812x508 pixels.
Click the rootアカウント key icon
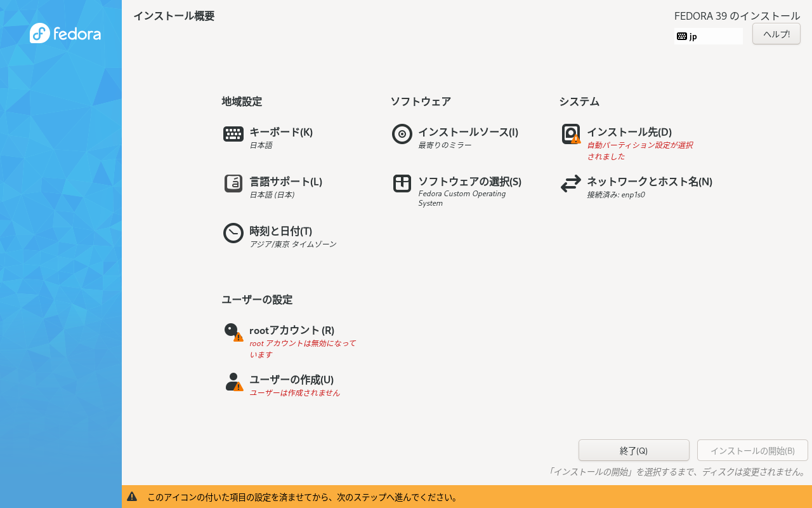coord(233,332)
